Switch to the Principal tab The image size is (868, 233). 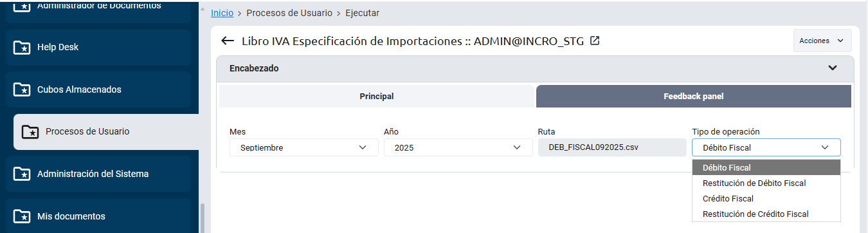(377, 97)
